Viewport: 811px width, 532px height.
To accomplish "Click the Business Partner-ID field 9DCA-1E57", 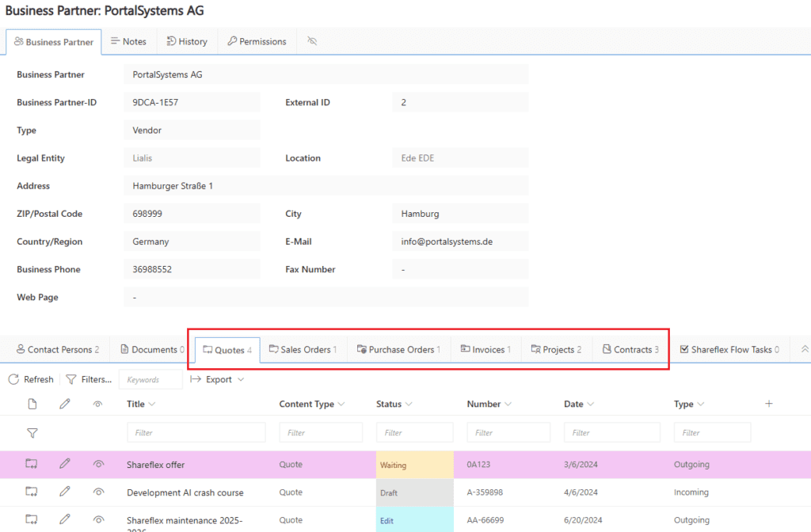I will (x=192, y=102).
